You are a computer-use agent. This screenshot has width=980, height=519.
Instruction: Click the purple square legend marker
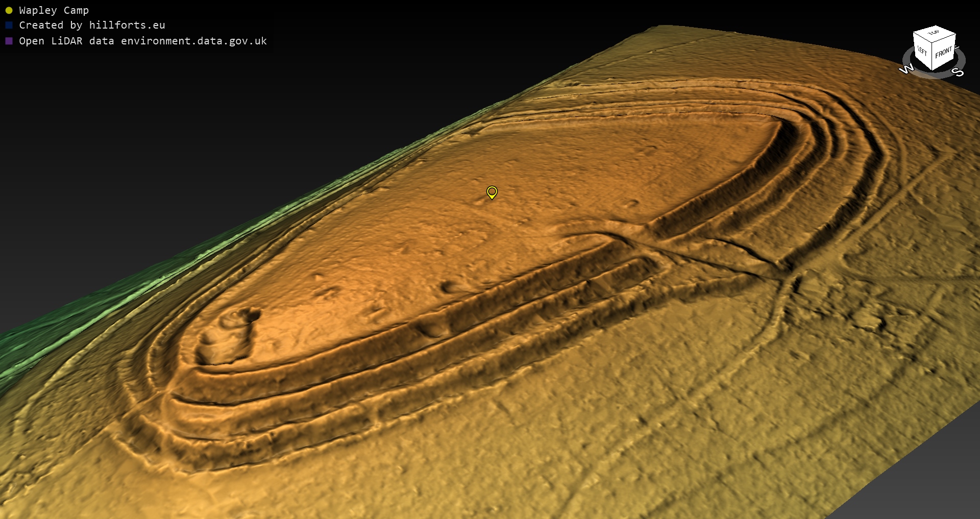pos(9,41)
